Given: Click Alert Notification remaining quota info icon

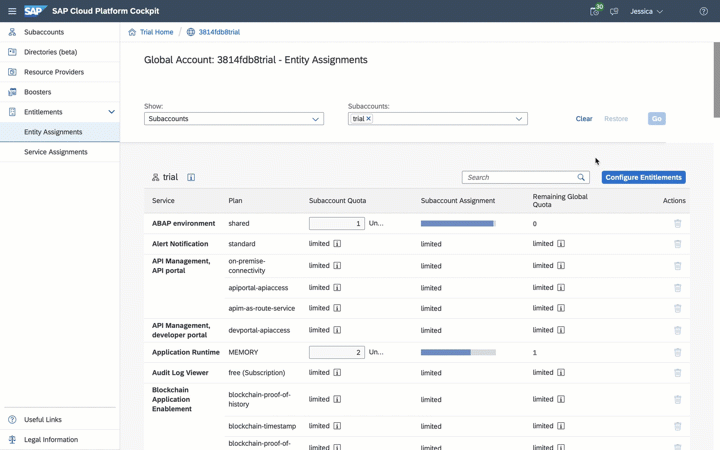Looking at the screenshot, I should coord(561,243).
